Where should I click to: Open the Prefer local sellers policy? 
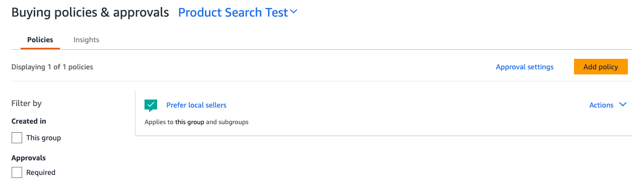[196, 105]
